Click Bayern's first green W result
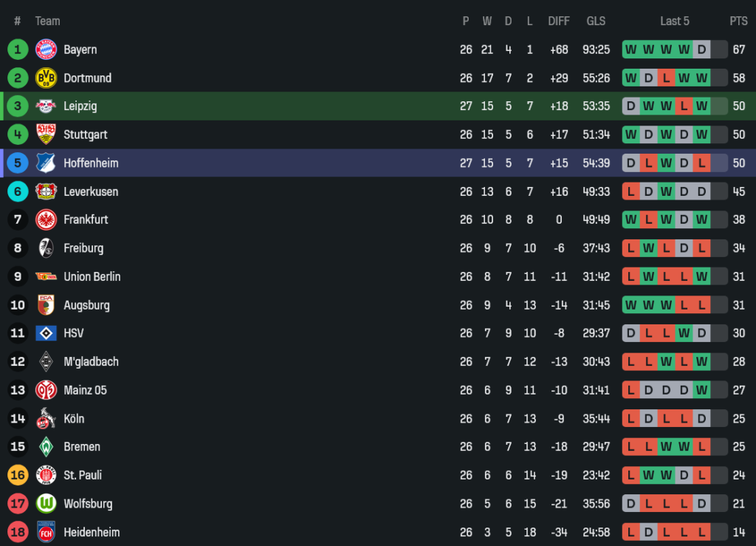The width and height of the screenshot is (756, 546). [x=630, y=50]
